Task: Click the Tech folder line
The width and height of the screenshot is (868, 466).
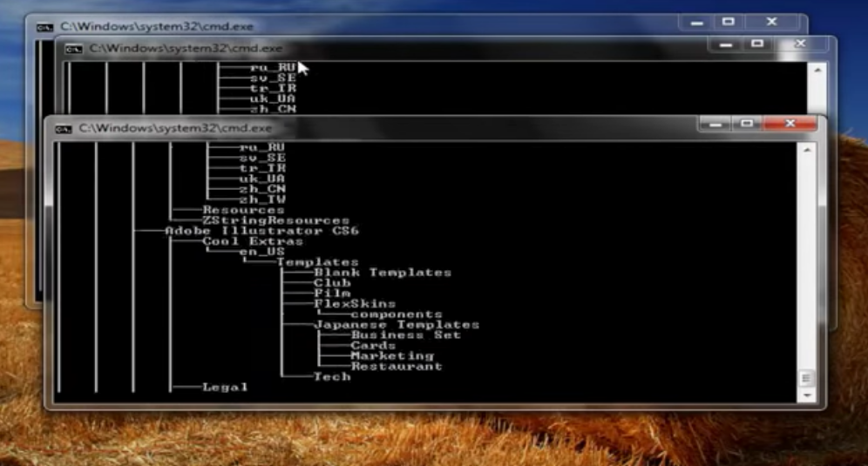Action: click(332, 377)
